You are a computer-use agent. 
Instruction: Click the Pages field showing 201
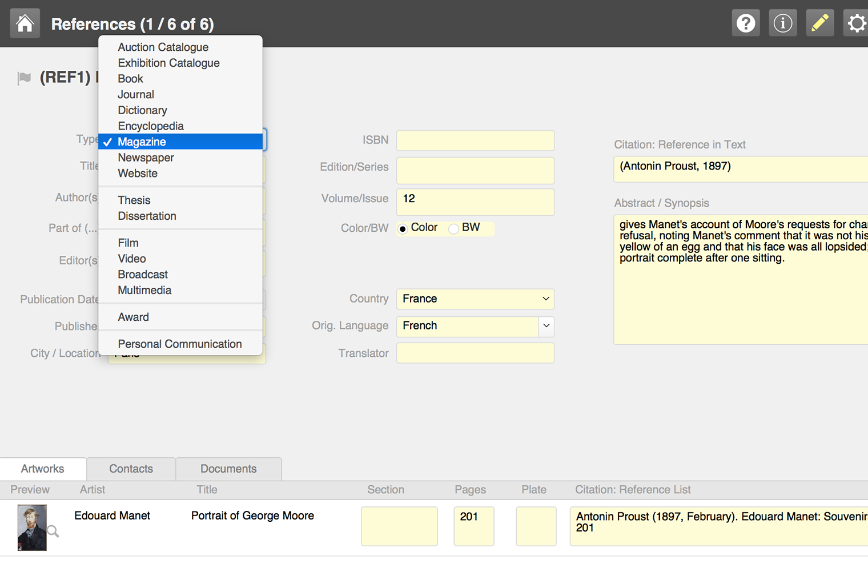(473, 526)
